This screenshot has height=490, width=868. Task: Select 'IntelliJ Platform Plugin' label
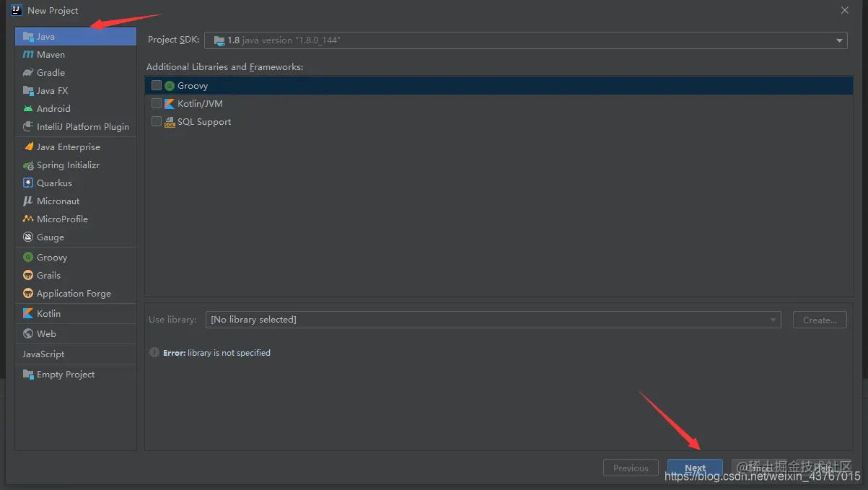pyautogui.click(x=83, y=126)
